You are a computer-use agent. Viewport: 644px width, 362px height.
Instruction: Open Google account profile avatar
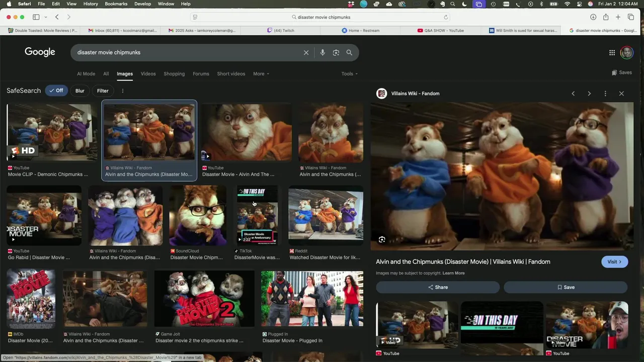[x=626, y=52]
